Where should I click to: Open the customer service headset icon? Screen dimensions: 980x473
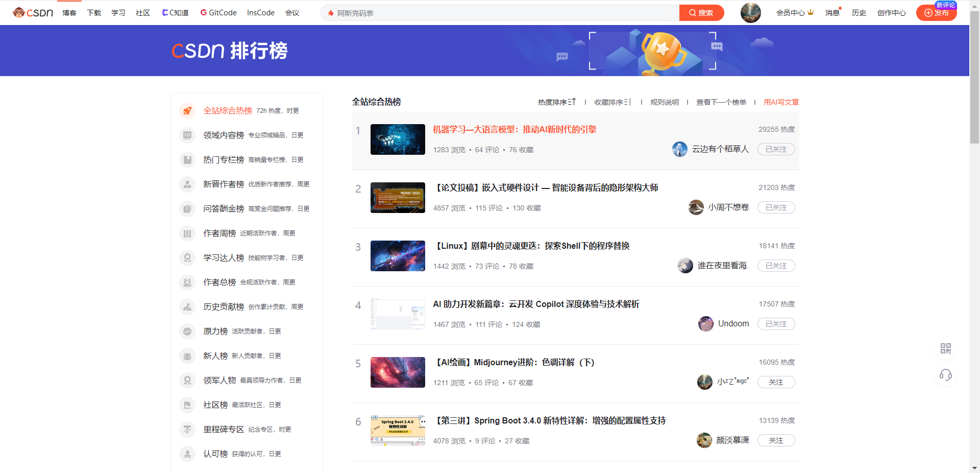click(x=945, y=375)
